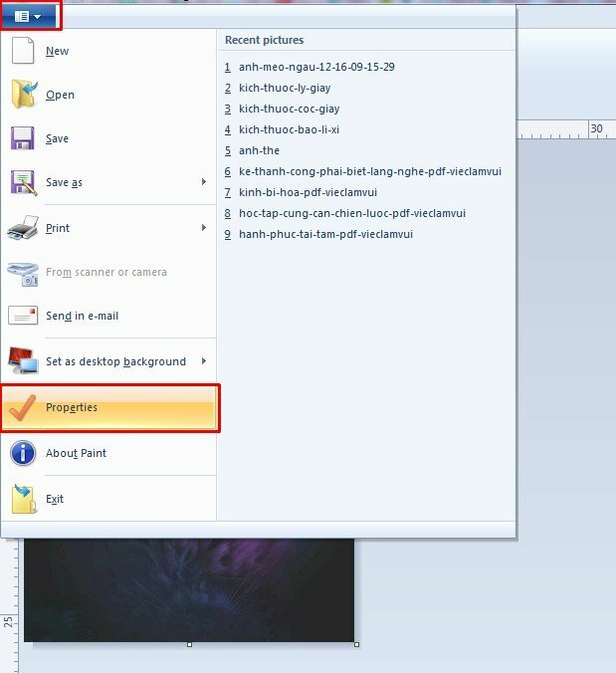This screenshot has height=673, width=616.
Task: Expand the Save as submenu arrow
Action: 204,182
